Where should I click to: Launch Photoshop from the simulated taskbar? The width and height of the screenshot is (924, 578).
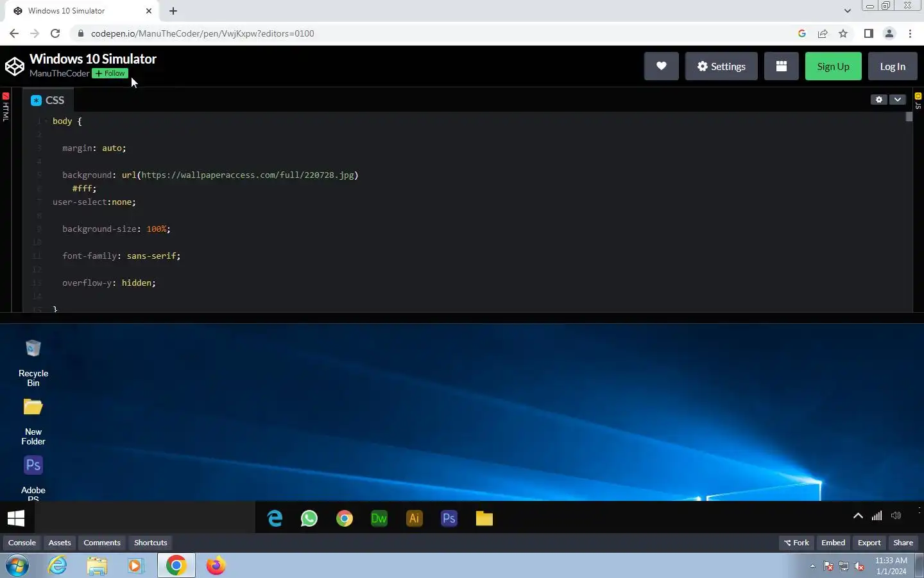[x=449, y=518]
